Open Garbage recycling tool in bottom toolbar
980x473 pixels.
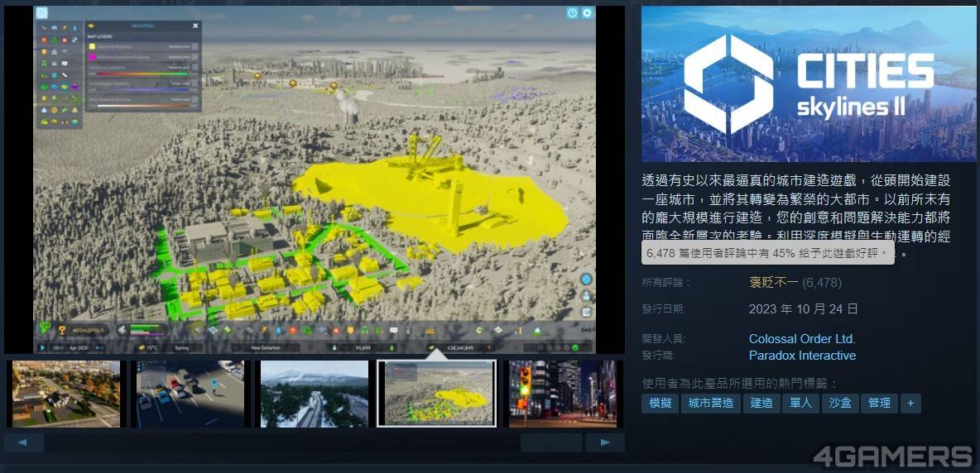point(308,330)
